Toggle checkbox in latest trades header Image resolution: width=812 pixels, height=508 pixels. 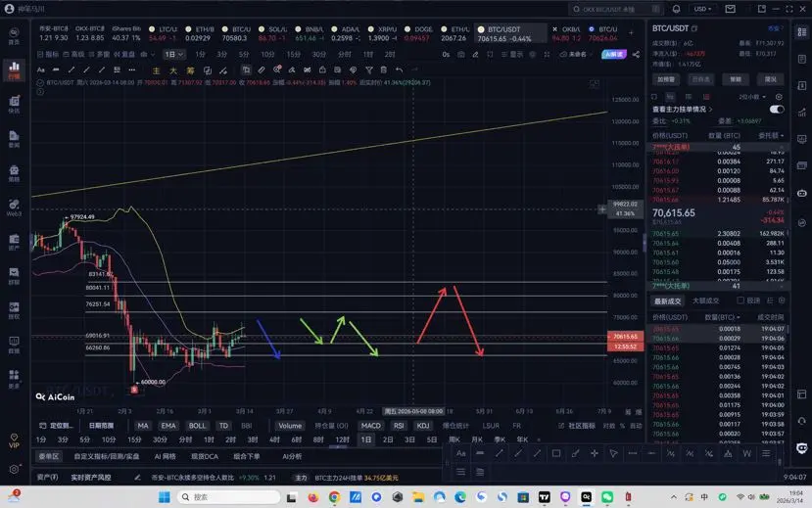(740, 300)
